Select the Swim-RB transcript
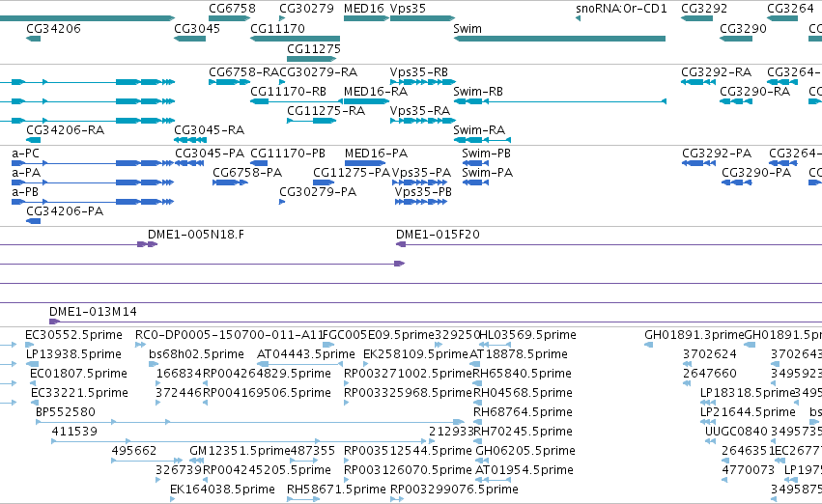This screenshot has width=822, height=504. point(560,101)
